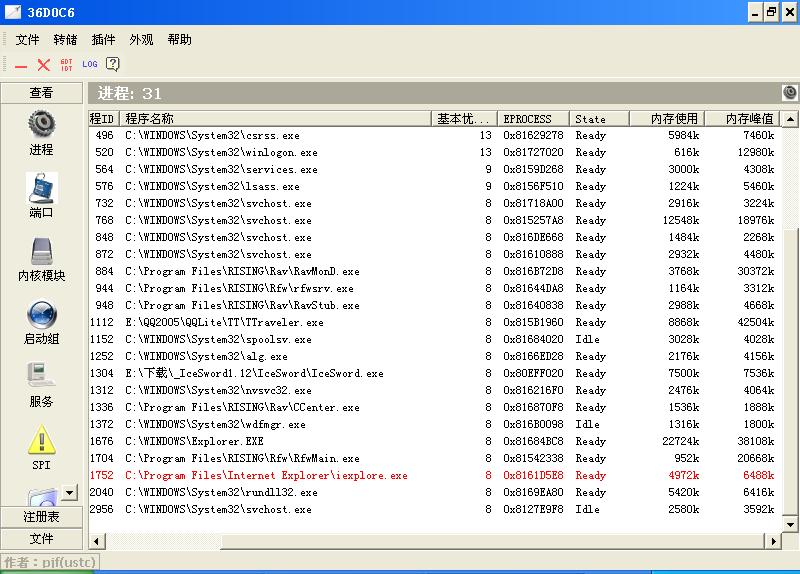The image size is (800, 574).
Task: Select the RavMonD.exe process row
Action: coord(434,271)
